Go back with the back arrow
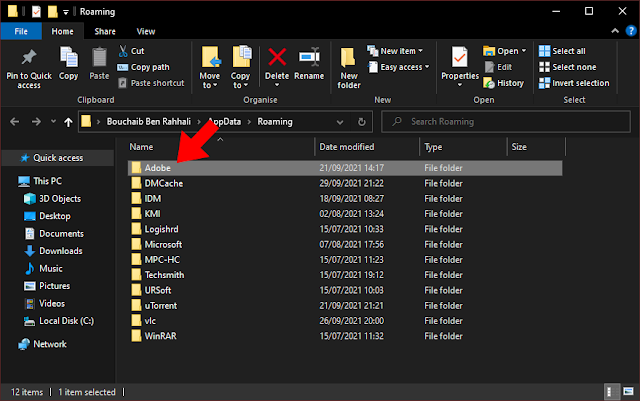This screenshot has width=640, height=401. [15, 122]
